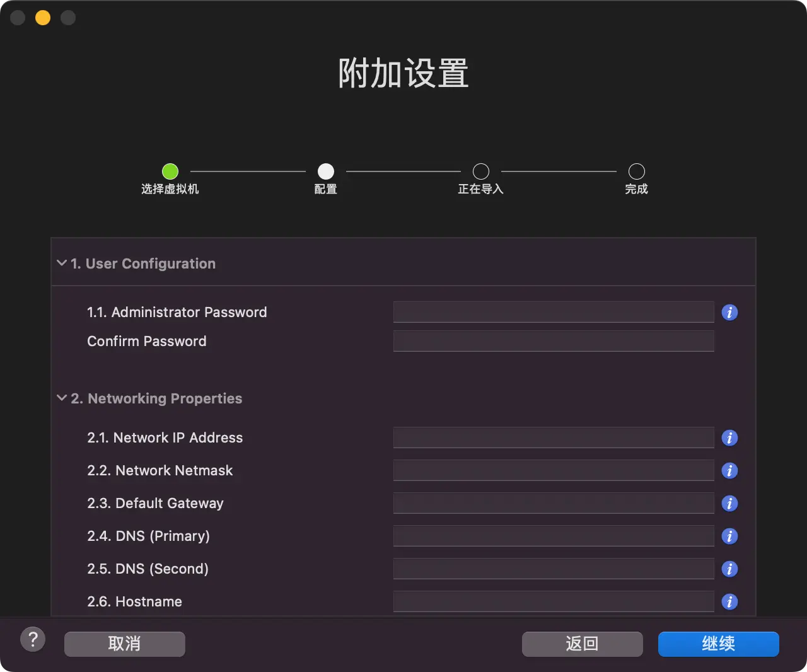Click the info icon beside Administrator Password
The height and width of the screenshot is (672, 807).
[x=729, y=312]
